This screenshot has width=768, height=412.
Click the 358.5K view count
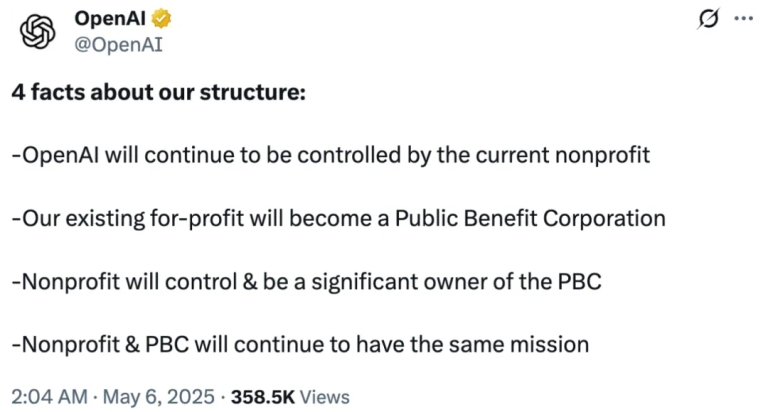tap(263, 397)
